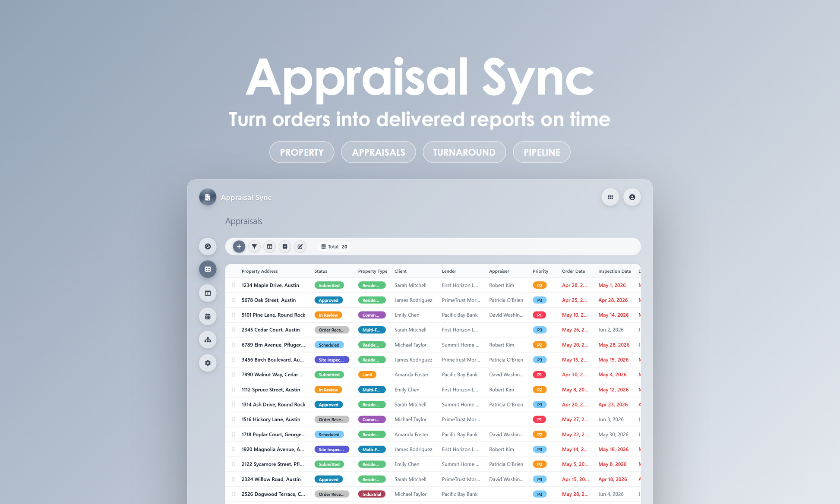Open the 5678 Oak Street, Austin record
This screenshot has height=504, width=840.
[x=268, y=300]
